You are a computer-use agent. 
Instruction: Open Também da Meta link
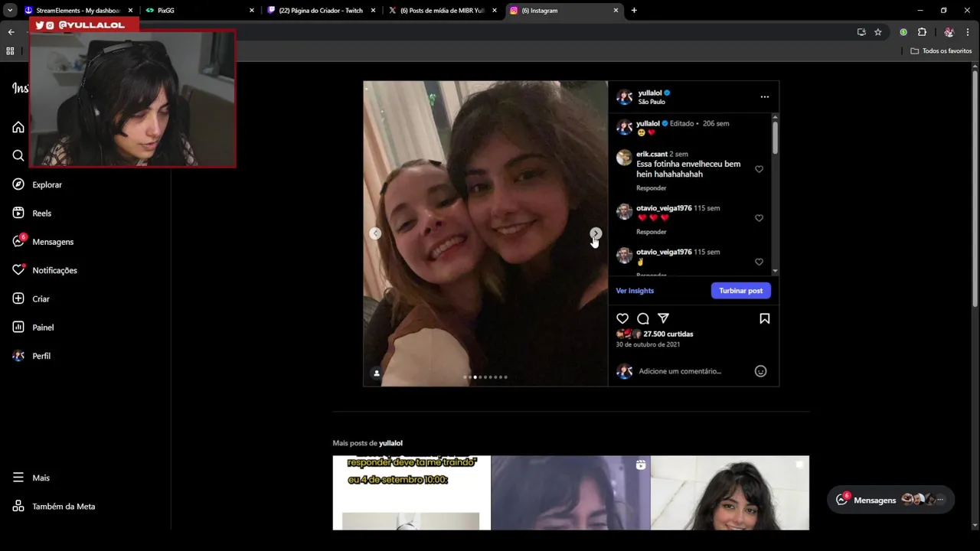click(54, 506)
